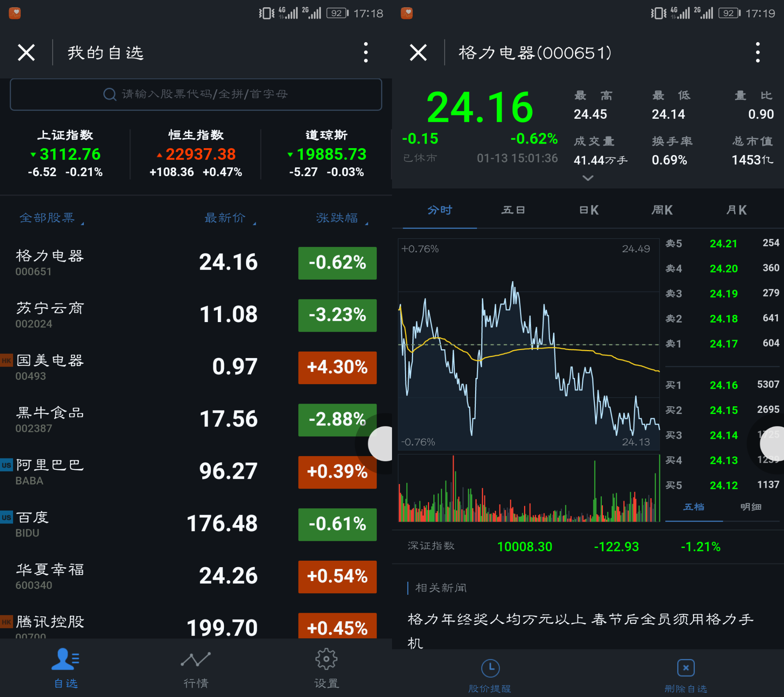This screenshot has height=697, width=784.
Task: Tap the HK market tag beside 国美电器
Action: coord(7,360)
